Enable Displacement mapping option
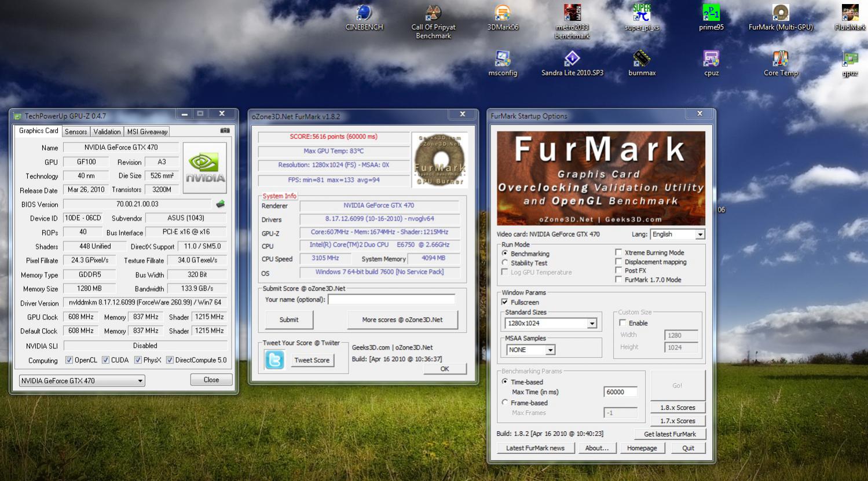Viewport: 868px width, 481px height. tap(618, 262)
